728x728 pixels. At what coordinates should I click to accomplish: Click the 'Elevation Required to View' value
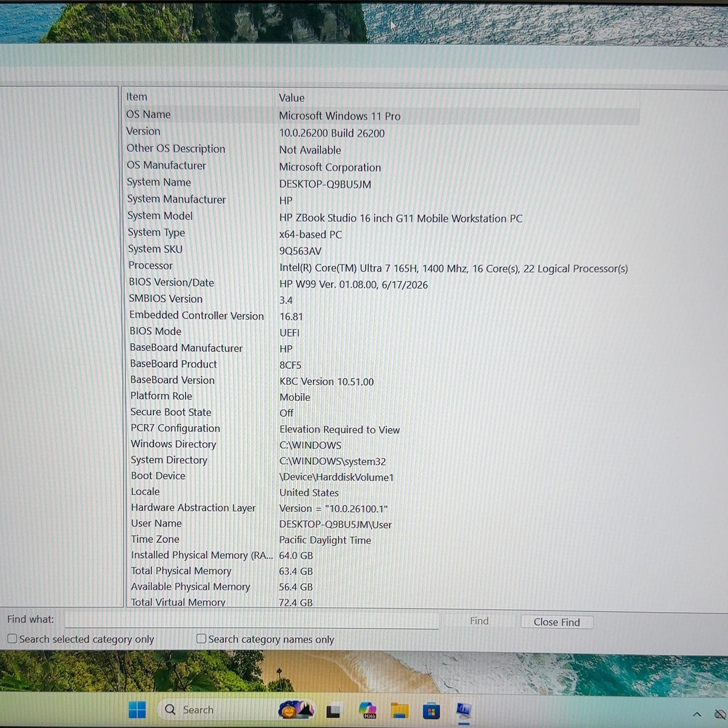(x=340, y=430)
